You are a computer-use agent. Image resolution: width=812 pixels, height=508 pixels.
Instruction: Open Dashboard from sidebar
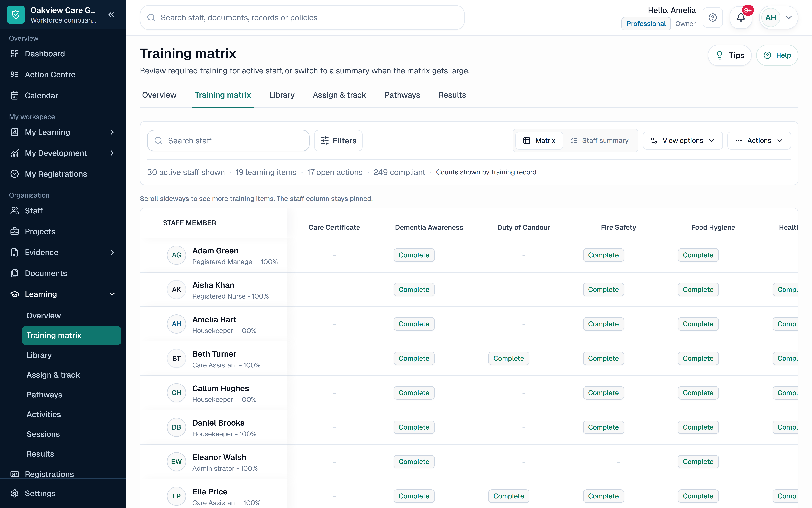point(63,54)
